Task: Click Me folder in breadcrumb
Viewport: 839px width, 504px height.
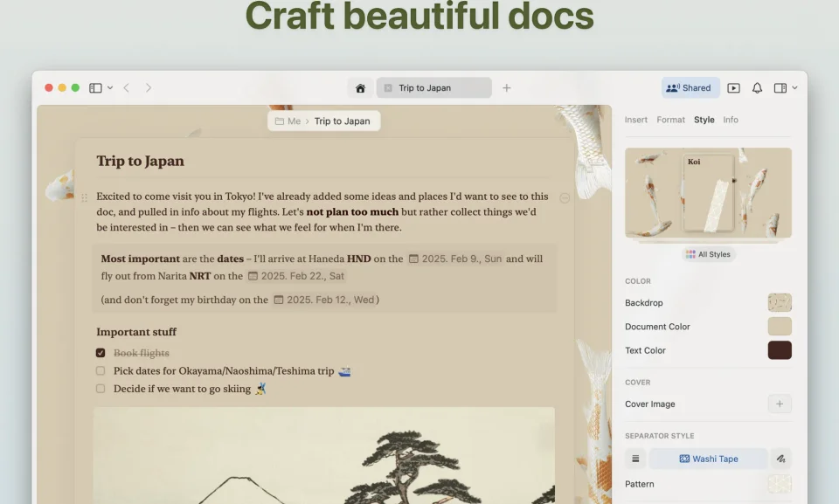Action: coord(288,121)
